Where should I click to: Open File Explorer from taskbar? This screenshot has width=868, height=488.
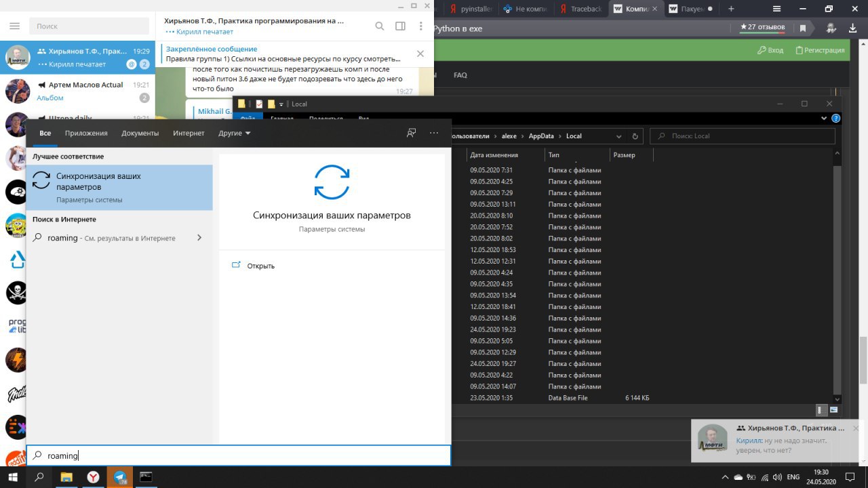tap(66, 477)
